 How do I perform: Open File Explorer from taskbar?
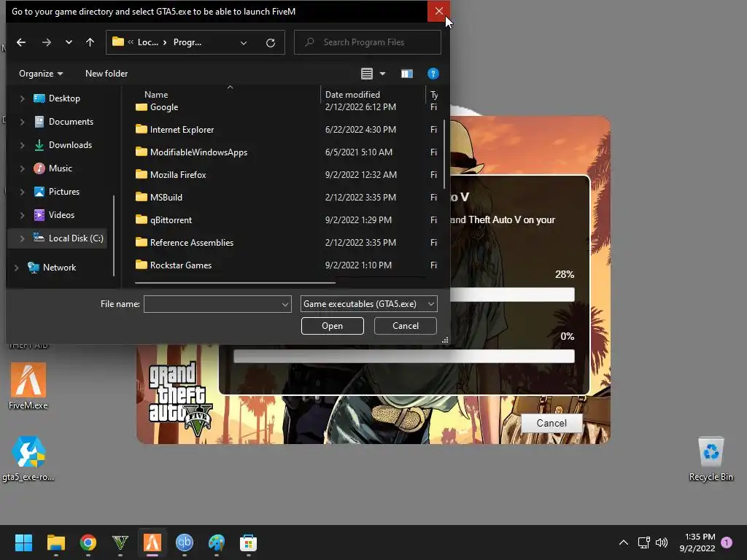(x=55, y=542)
